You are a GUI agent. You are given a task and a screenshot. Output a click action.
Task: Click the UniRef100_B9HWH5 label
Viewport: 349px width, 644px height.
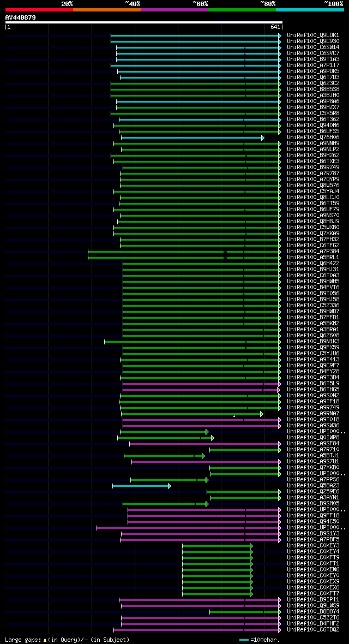(313, 281)
